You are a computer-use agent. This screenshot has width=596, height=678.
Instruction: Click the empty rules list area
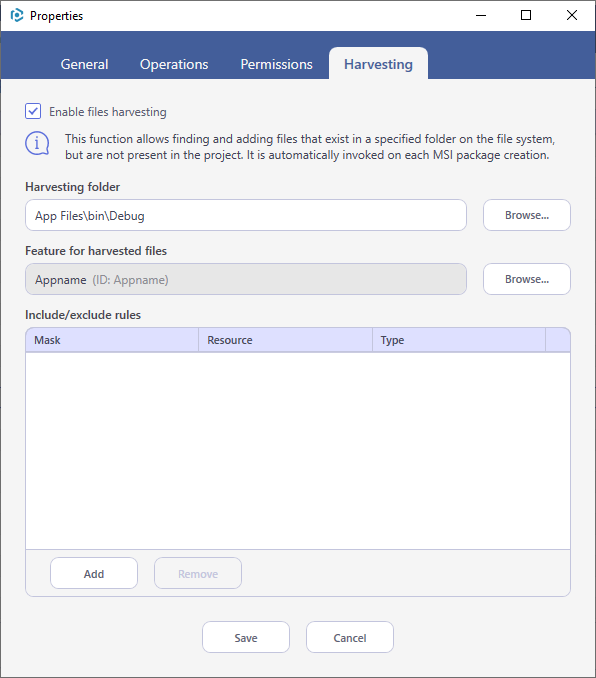(298, 451)
